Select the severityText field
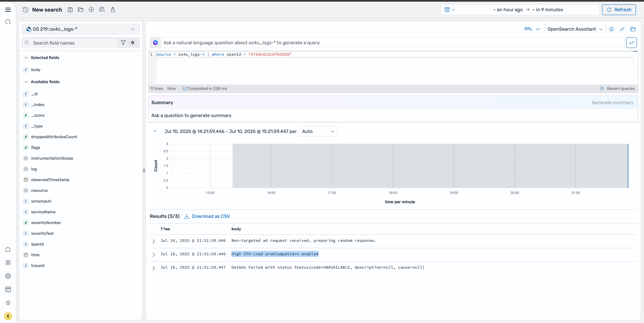This screenshot has height=323, width=644. (x=42, y=234)
